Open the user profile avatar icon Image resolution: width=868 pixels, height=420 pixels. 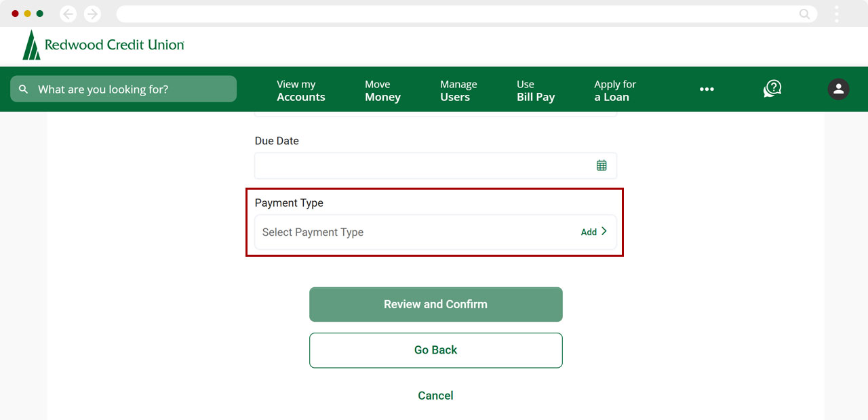(x=838, y=89)
